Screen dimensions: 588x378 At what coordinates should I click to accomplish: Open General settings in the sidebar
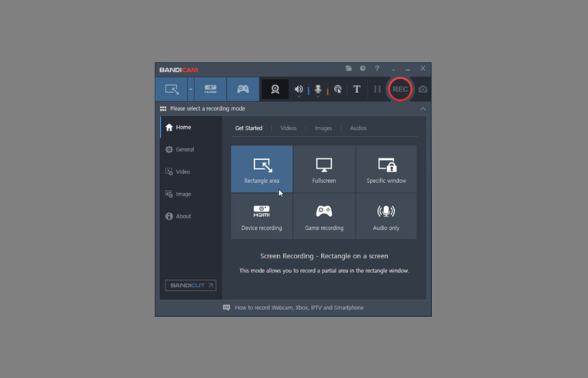click(191, 149)
